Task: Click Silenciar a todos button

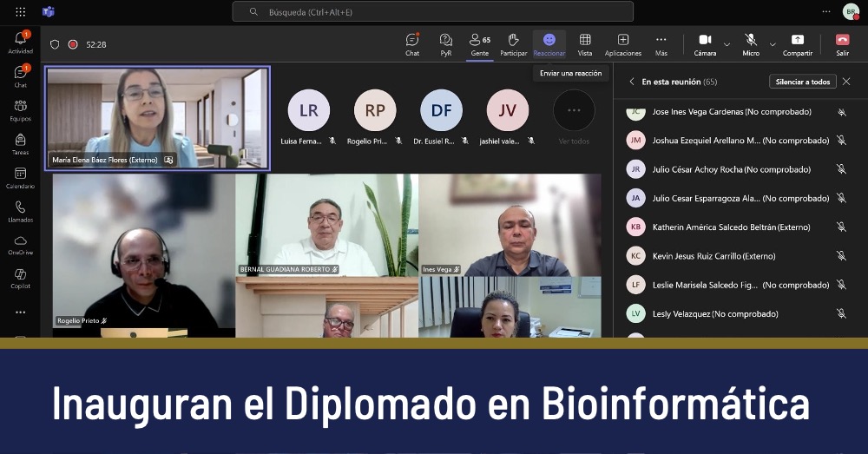Action: pyautogui.click(x=802, y=82)
